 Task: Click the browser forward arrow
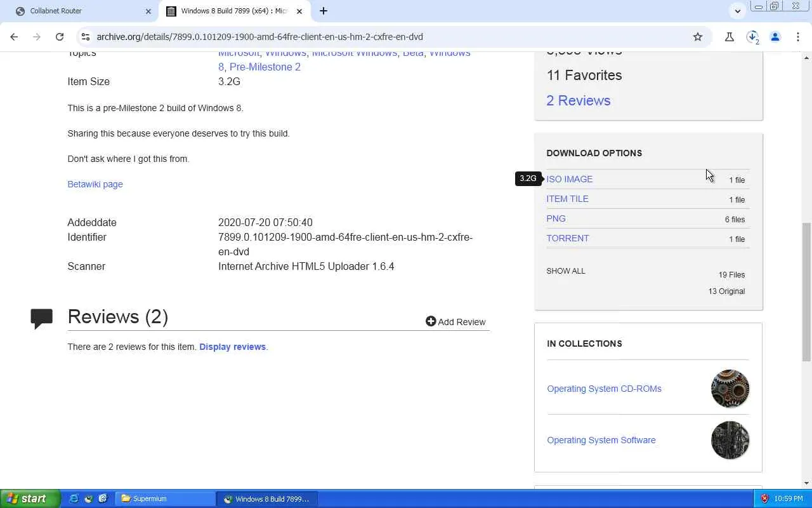pos(37,37)
